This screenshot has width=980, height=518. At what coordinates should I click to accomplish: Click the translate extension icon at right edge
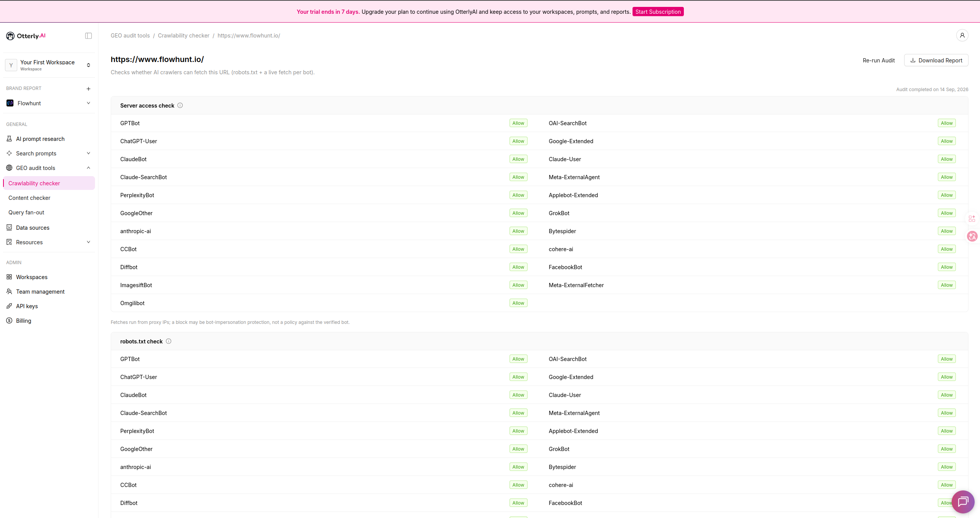pyautogui.click(x=972, y=236)
